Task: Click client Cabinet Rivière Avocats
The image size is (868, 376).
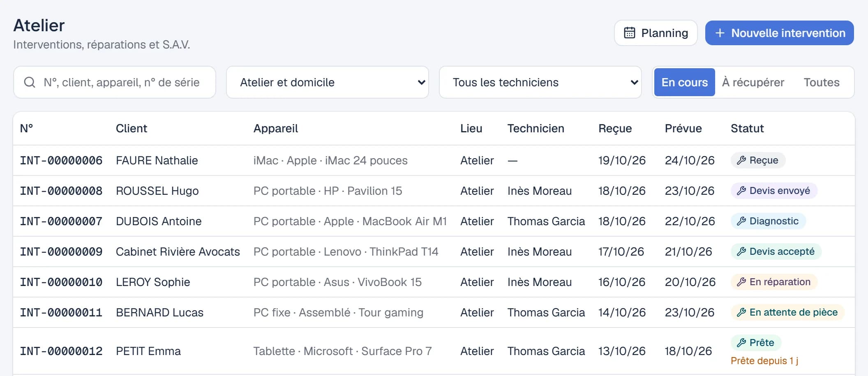Action: 178,251
